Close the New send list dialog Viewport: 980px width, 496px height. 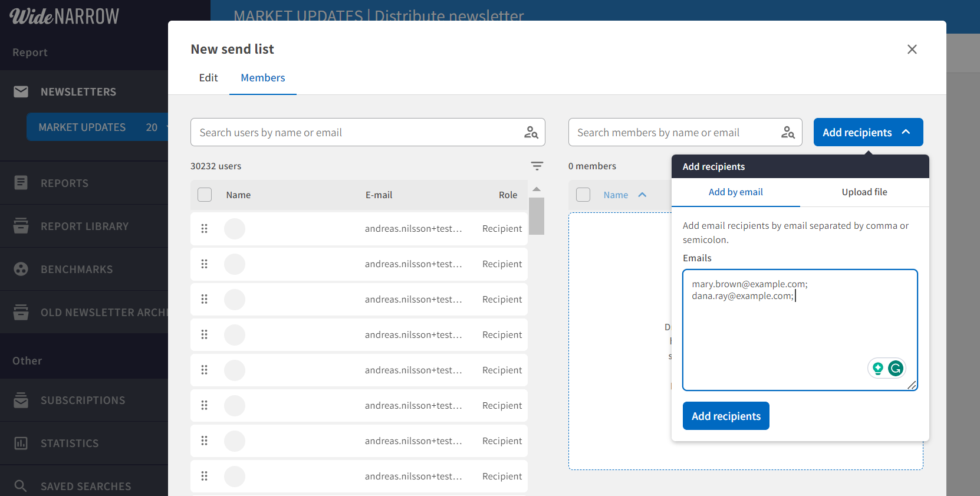tap(912, 50)
